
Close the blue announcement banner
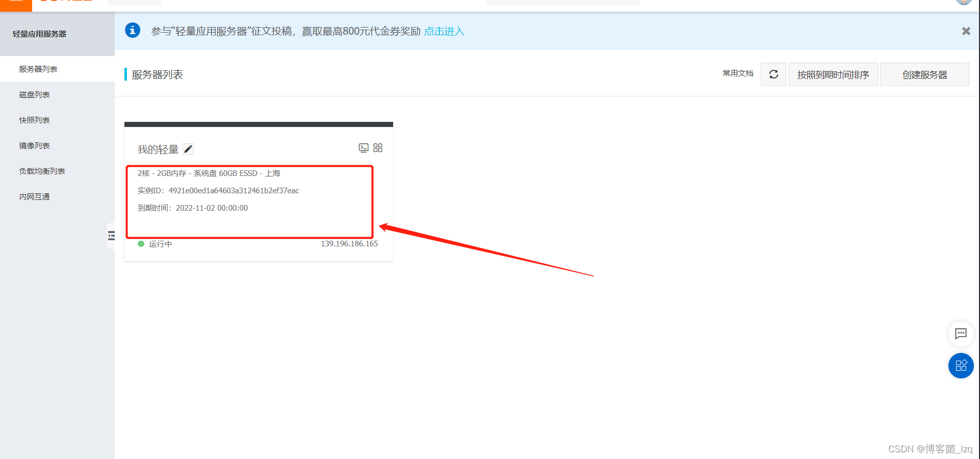[x=966, y=31]
